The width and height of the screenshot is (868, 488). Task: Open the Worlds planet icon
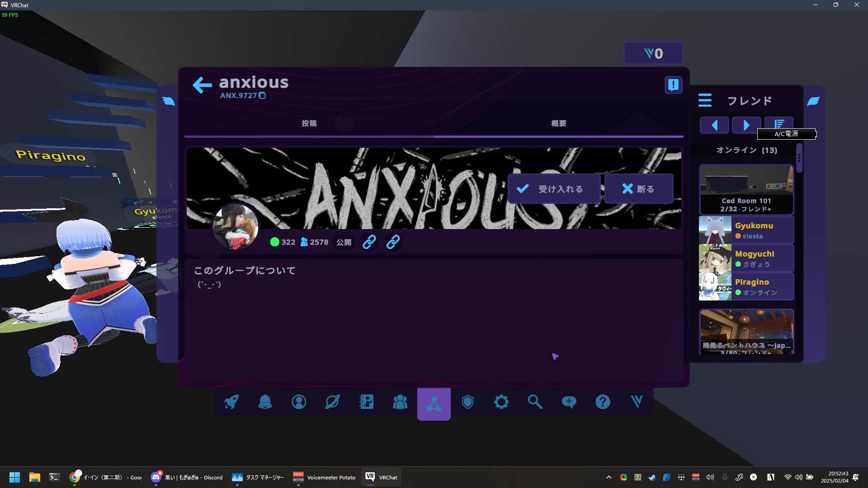click(x=332, y=402)
